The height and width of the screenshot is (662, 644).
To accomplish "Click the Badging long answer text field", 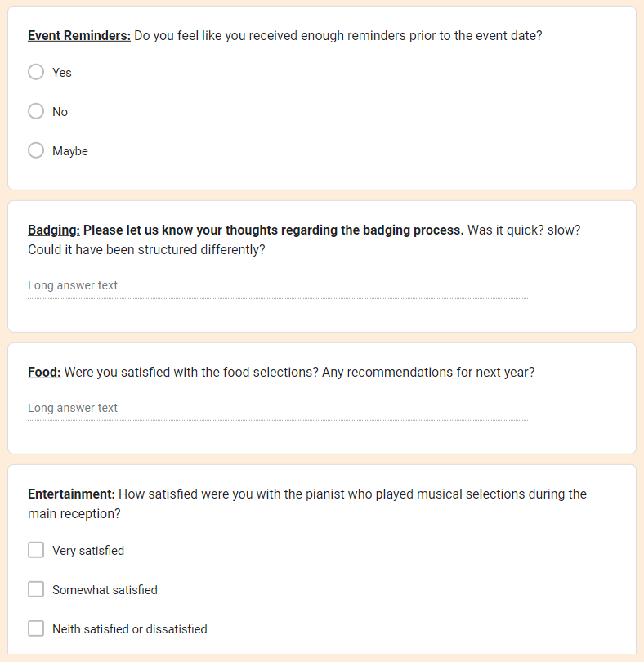I will (x=277, y=286).
